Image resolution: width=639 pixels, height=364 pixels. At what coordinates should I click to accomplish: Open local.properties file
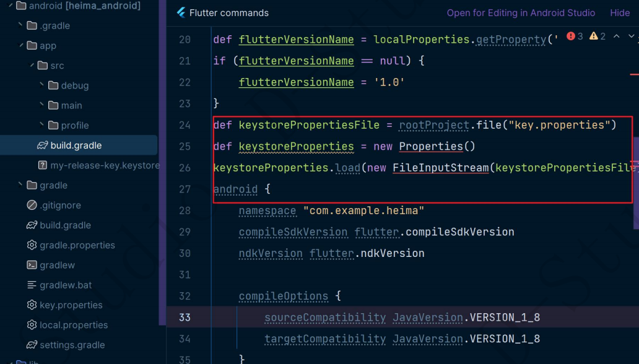74,325
